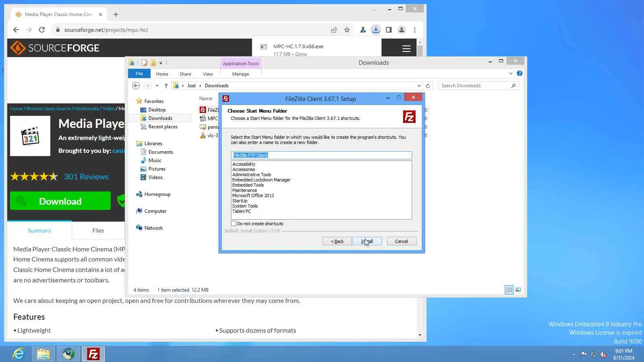Viewport: 644px width, 362px height.
Task: Open the Explorer quick access toolbar dropdown
Action: pyautogui.click(x=161, y=63)
